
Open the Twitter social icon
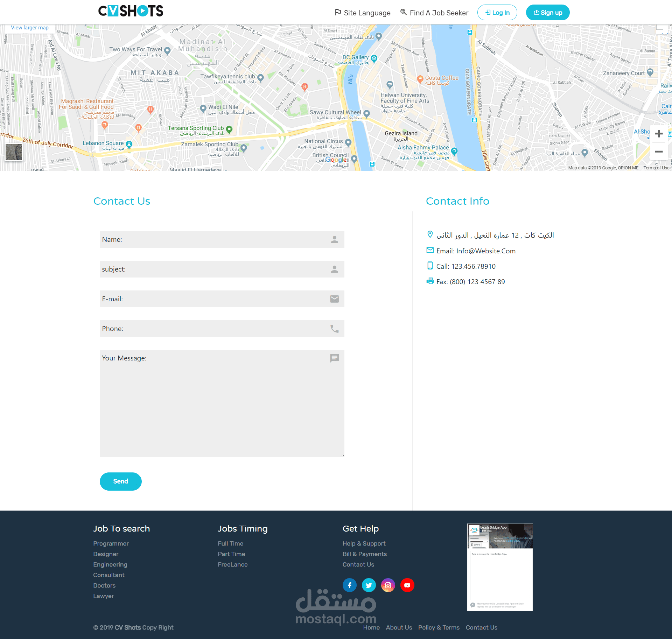369,585
